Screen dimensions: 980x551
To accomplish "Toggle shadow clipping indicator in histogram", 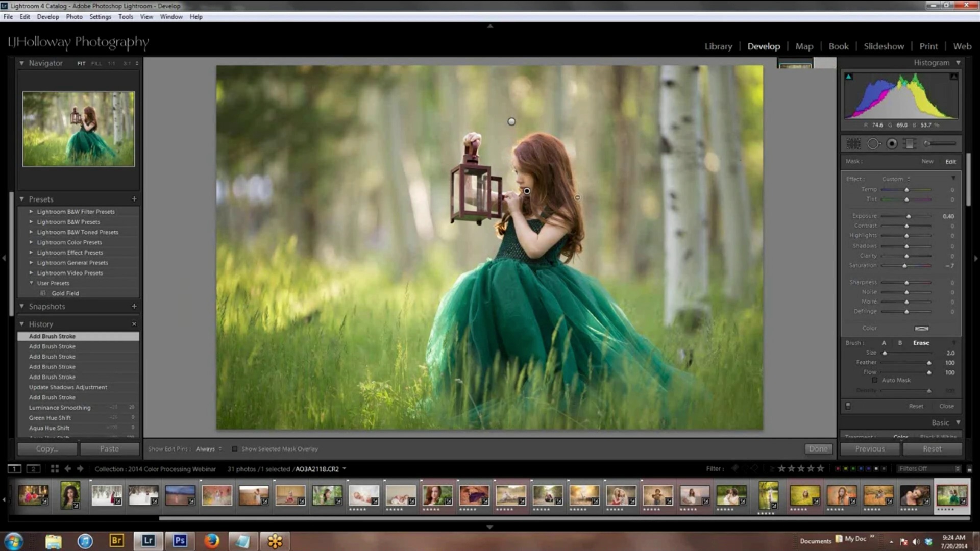I will (x=848, y=77).
